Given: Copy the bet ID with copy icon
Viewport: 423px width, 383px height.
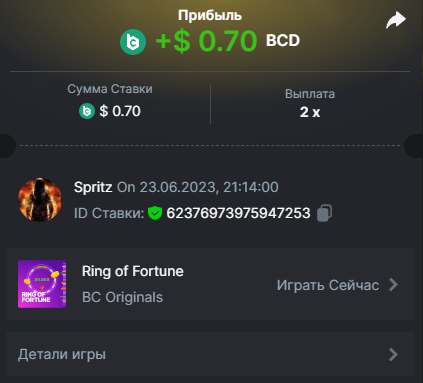Looking at the screenshot, I should click(324, 213).
